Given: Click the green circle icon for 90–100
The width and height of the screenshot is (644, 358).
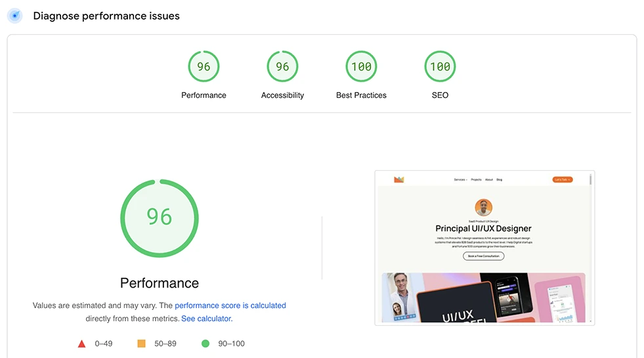Looking at the screenshot, I should 205,343.
